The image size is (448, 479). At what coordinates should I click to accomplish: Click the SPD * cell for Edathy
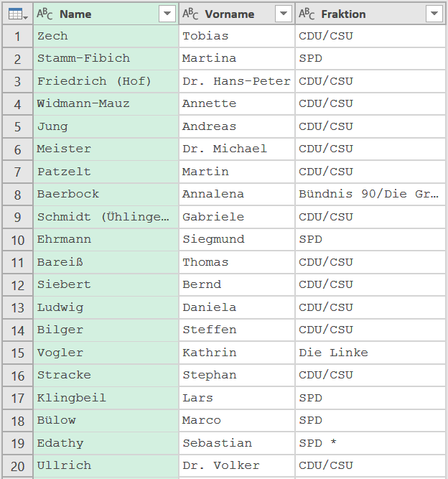tap(370, 443)
